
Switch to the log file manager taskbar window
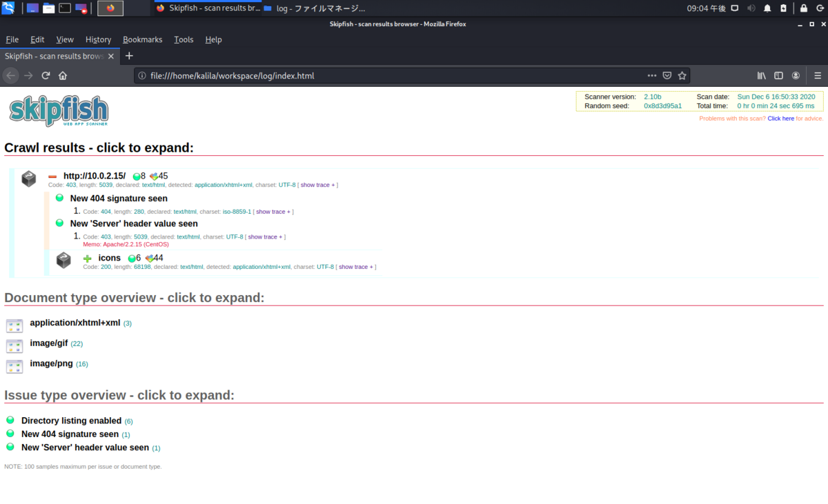[x=314, y=8]
